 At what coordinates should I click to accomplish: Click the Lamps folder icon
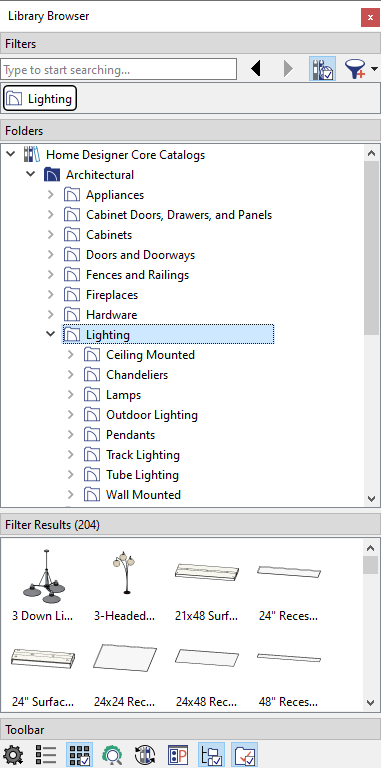92,395
